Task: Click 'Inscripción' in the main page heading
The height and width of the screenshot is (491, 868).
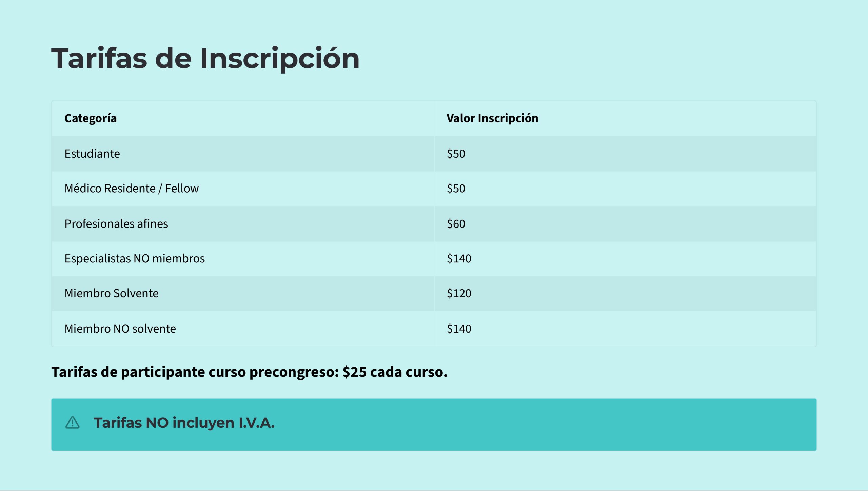Action: 279,59
